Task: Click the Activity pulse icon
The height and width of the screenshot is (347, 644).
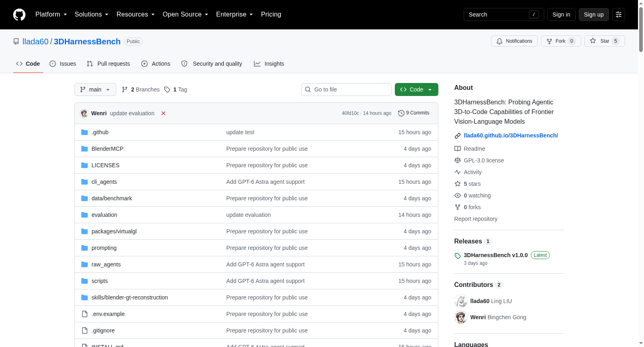Action: point(458,172)
